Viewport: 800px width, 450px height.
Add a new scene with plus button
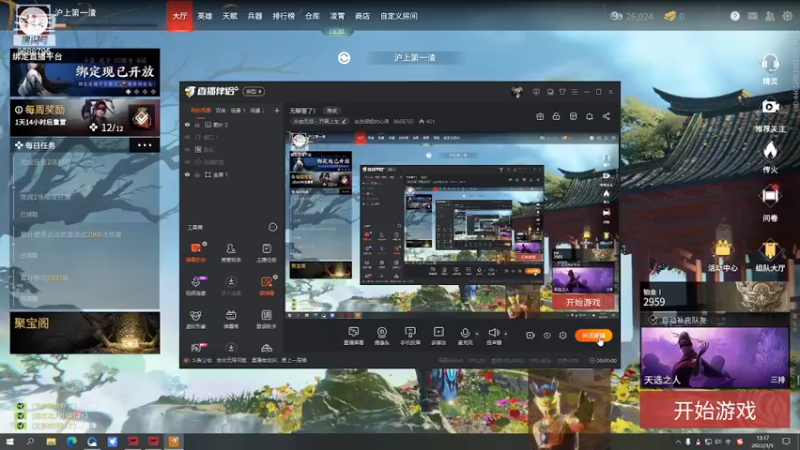[277, 110]
